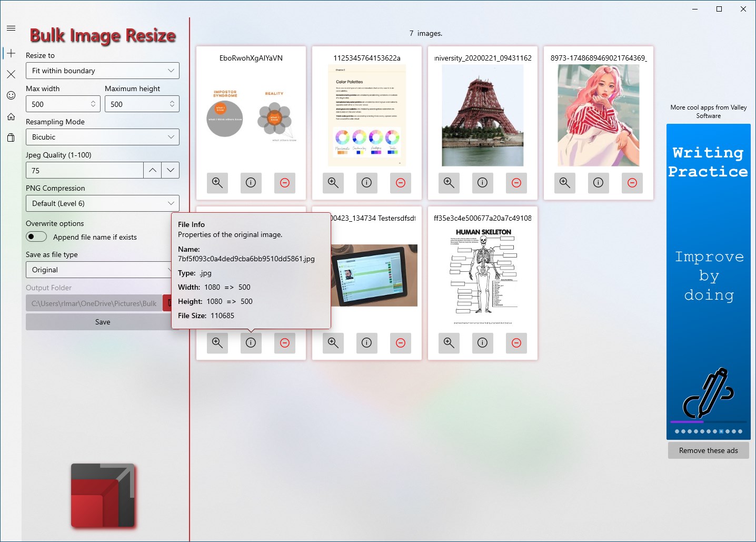Show info for the 8973-174868 image
Viewport: 756px width, 542px height.
(x=599, y=183)
